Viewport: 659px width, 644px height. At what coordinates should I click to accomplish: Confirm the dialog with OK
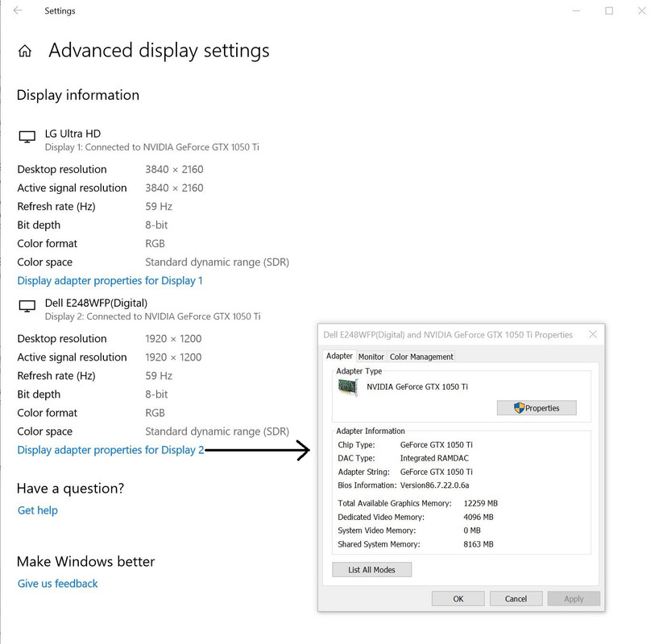click(458, 599)
